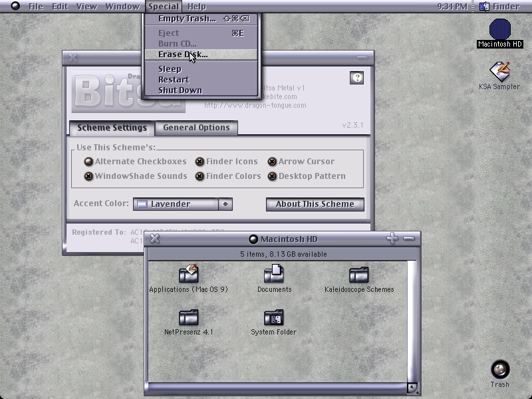Select the Trash icon on the desktop
Image resolution: width=532 pixels, height=399 pixels.
click(500, 369)
